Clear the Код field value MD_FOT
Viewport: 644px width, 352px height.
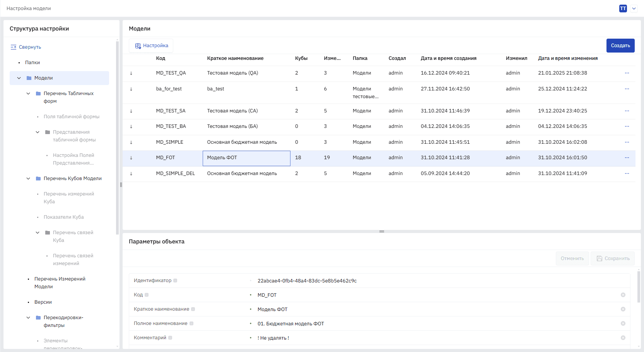coord(623,295)
